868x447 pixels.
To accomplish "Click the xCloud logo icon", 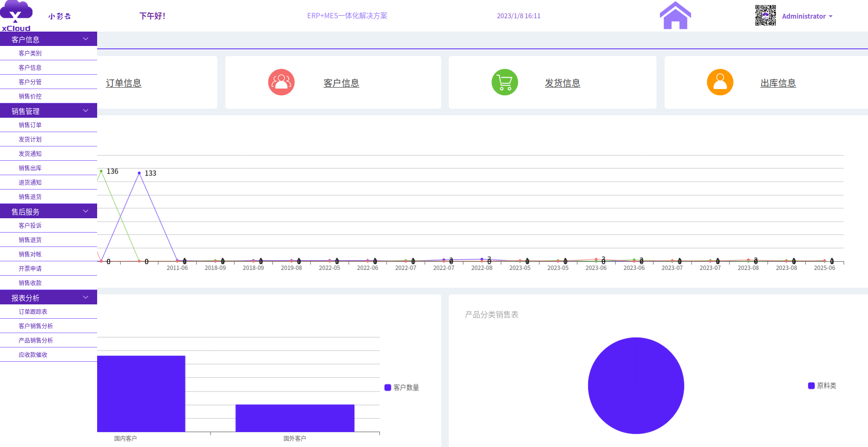I will click(16, 16).
